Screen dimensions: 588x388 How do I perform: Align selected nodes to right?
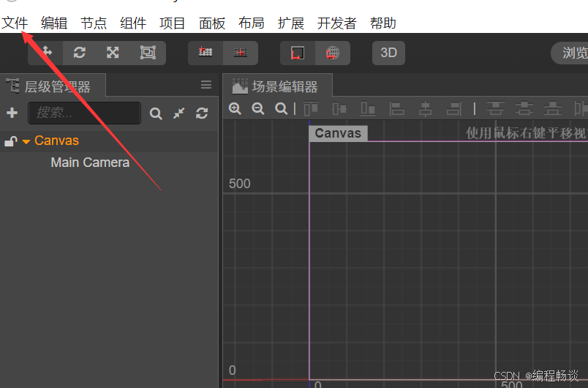453,109
